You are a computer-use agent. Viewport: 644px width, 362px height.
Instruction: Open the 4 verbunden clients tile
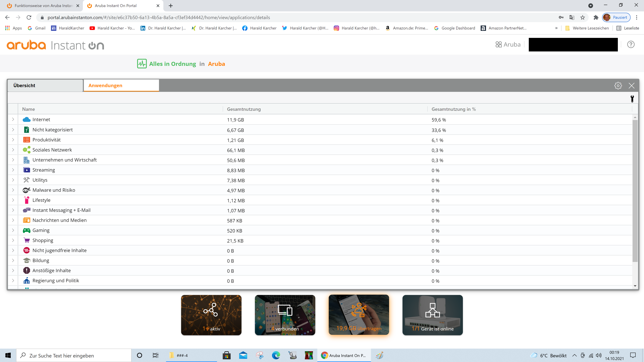[x=285, y=315]
